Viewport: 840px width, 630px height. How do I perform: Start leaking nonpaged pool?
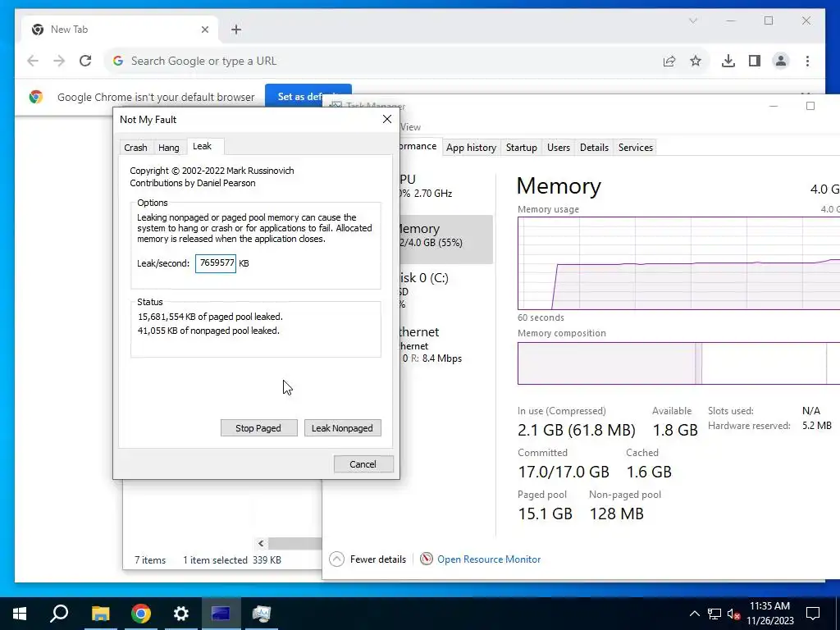342,428
